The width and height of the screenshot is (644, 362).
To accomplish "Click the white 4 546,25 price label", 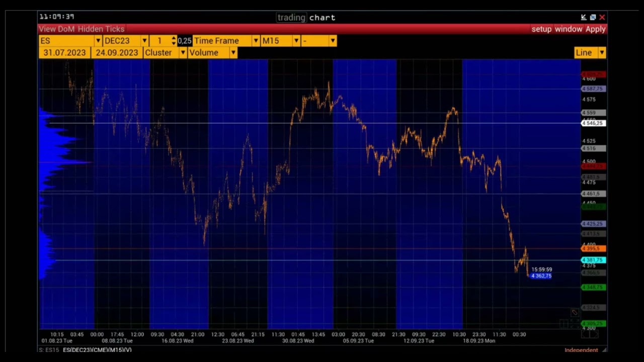I will 593,123.
